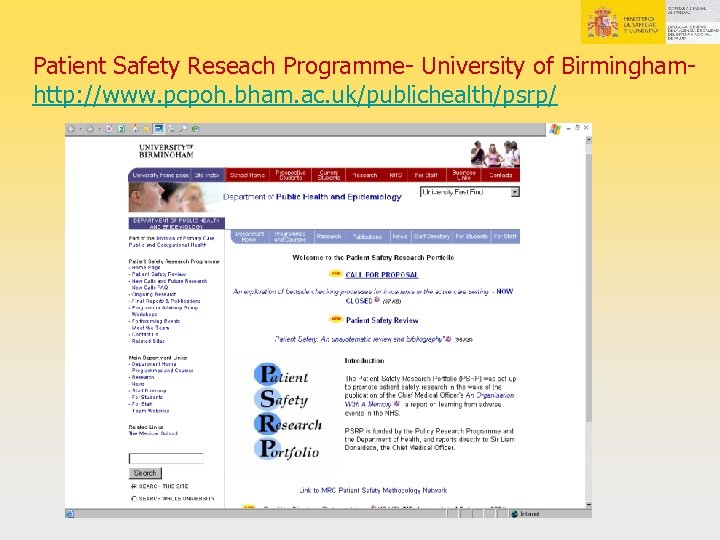Open Department Home in blue nav bar
The height and width of the screenshot is (540, 720).
[249, 236]
